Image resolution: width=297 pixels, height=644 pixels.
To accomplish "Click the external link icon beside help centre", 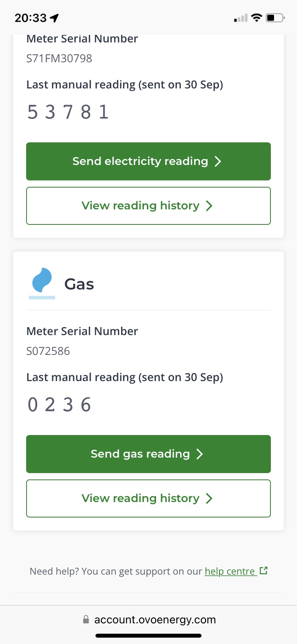I will click(264, 571).
